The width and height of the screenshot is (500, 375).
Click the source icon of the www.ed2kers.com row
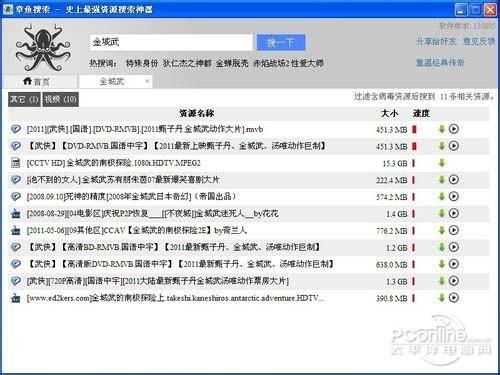(x=15, y=298)
